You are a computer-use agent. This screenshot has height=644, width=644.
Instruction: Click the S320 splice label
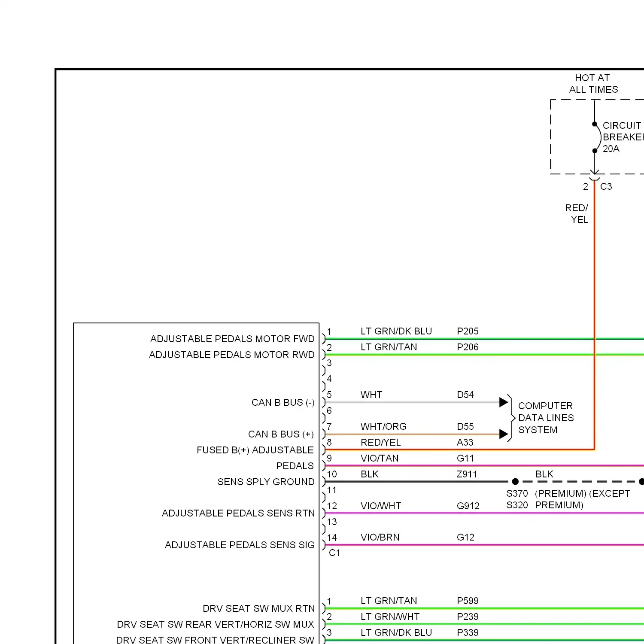[517, 505]
